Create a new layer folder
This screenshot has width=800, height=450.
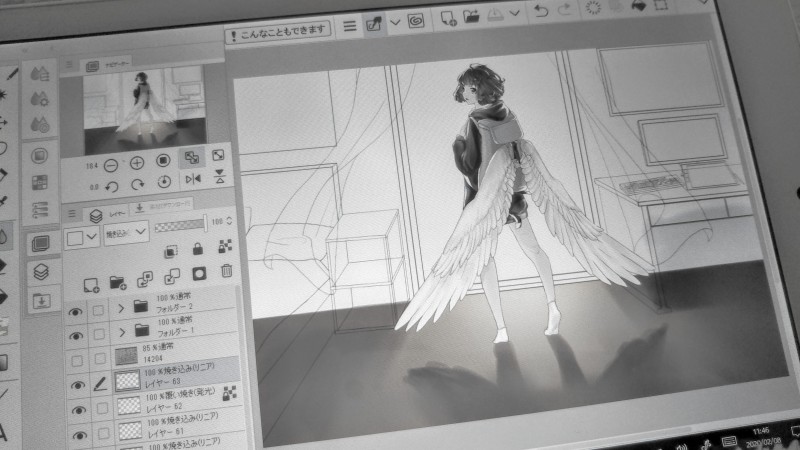tap(118, 283)
